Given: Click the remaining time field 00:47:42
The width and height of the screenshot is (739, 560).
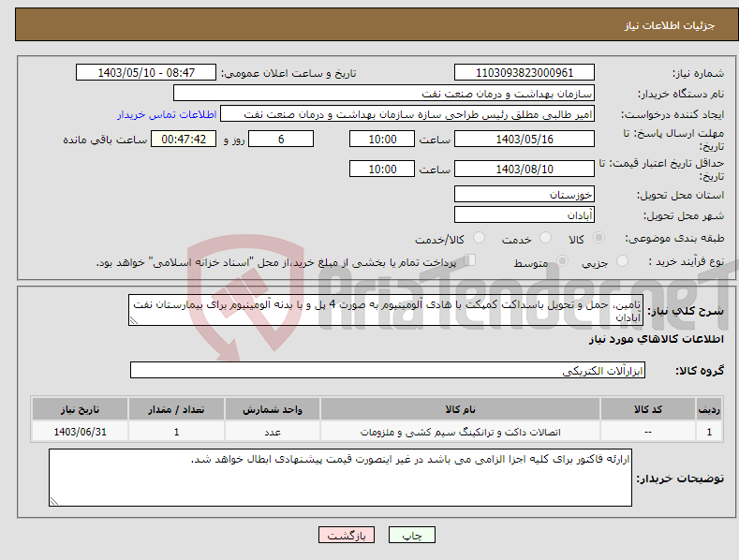Looking at the screenshot, I should (x=184, y=139).
